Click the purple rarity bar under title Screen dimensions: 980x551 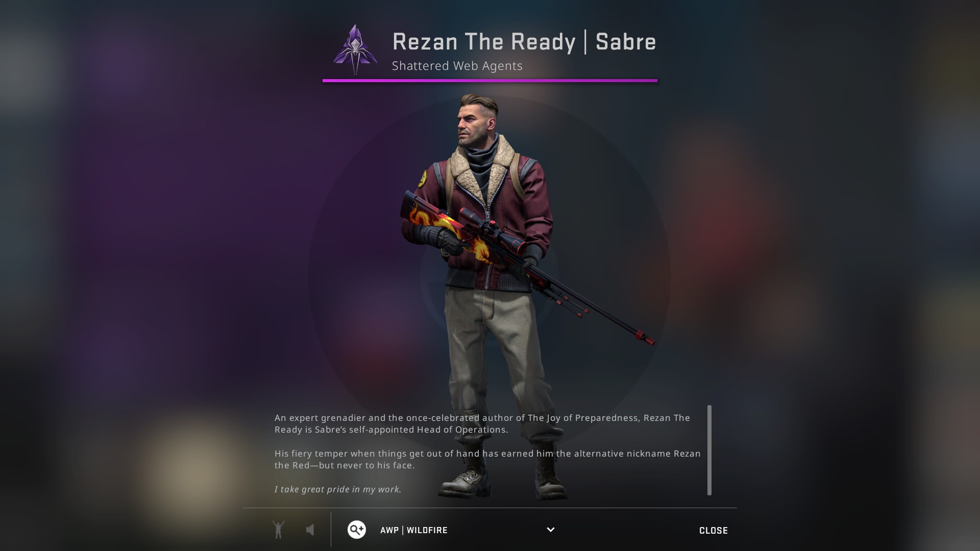click(490, 81)
